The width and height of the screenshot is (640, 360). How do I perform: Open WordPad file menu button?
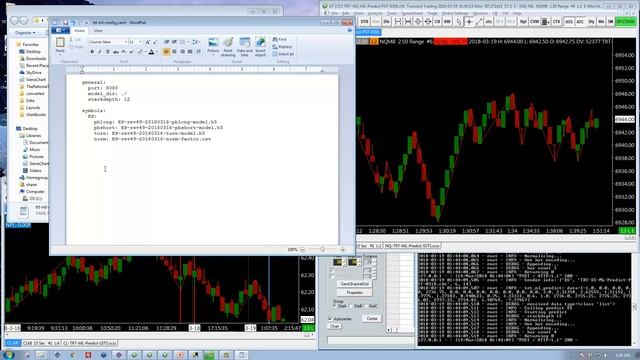coord(60,31)
